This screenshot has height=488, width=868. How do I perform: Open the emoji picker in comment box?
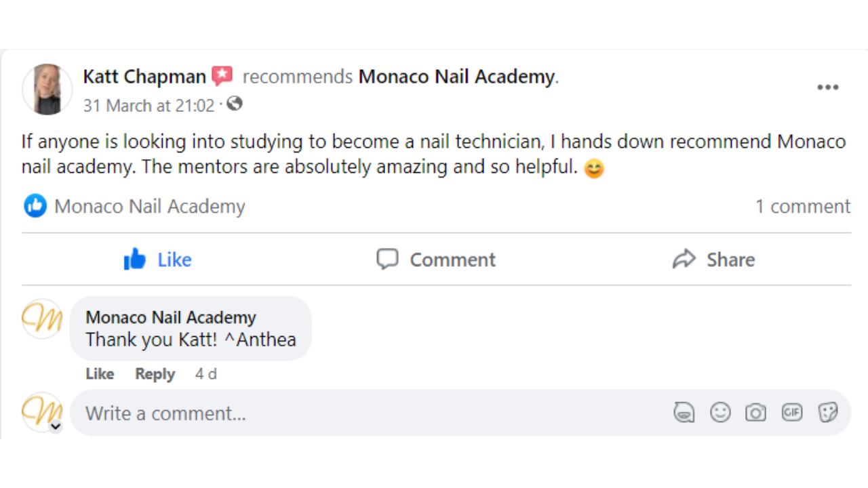[720, 412]
